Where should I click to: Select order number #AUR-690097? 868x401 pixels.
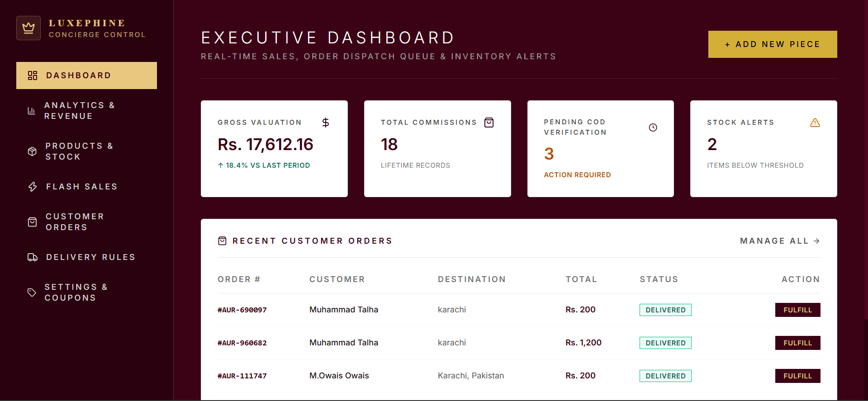click(x=242, y=310)
